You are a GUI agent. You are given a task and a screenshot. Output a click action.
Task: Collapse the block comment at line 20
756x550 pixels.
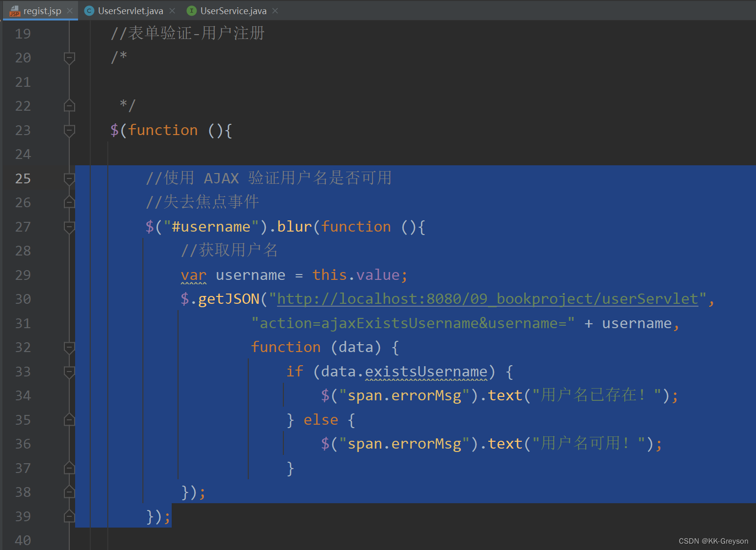point(69,59)
